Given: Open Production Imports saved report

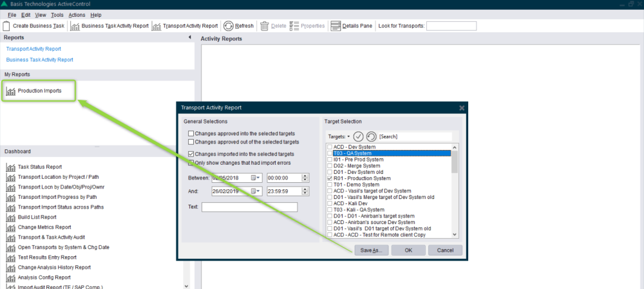Looking at the screenshot, I should (39, 91).
